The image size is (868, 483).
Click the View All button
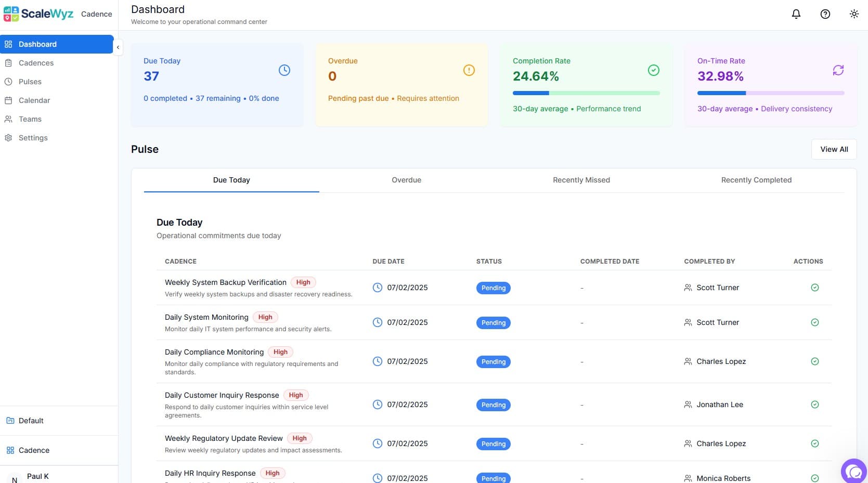(x=834, y=149)
